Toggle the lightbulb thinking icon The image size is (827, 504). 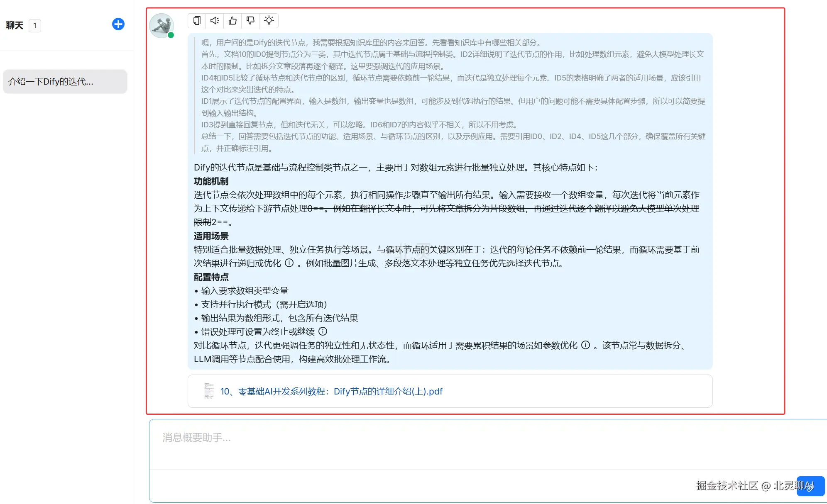[x=269, y=20]
